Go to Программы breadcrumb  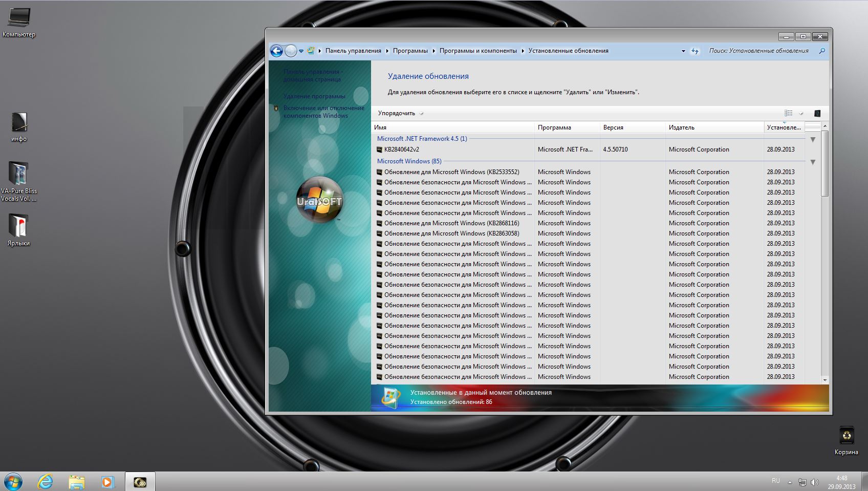coord(410,51)
